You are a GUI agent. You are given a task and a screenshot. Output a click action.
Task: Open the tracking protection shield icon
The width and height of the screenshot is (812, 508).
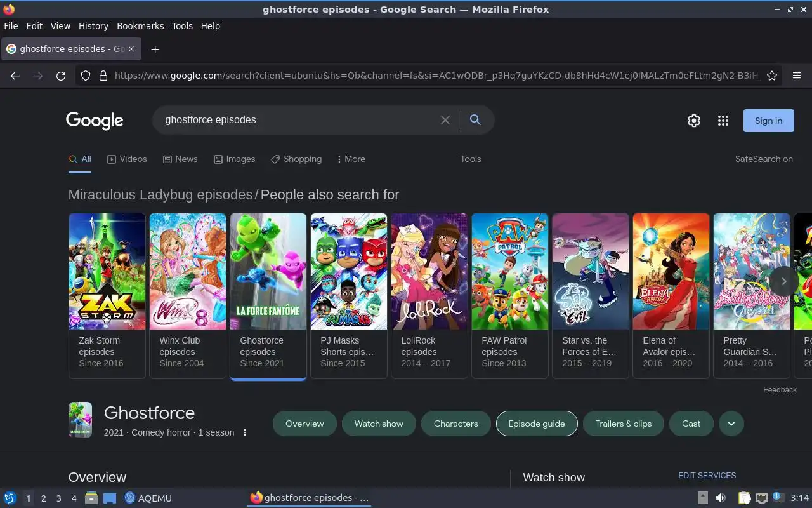click(86, 76)
